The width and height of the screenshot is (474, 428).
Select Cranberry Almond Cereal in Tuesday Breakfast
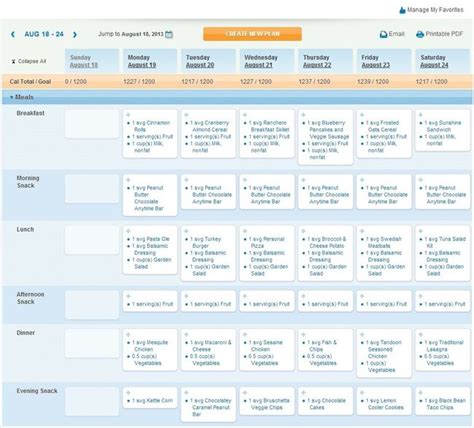[209, 126]
